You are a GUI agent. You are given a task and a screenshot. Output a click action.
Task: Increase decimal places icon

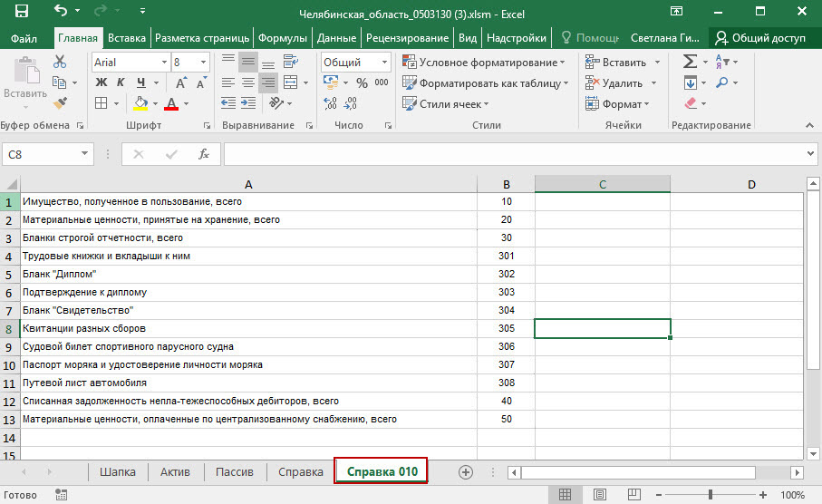tap(330, 103)
